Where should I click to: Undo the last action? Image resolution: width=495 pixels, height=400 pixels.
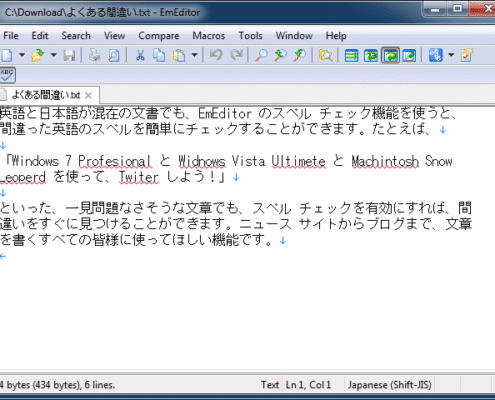point(216,55)
